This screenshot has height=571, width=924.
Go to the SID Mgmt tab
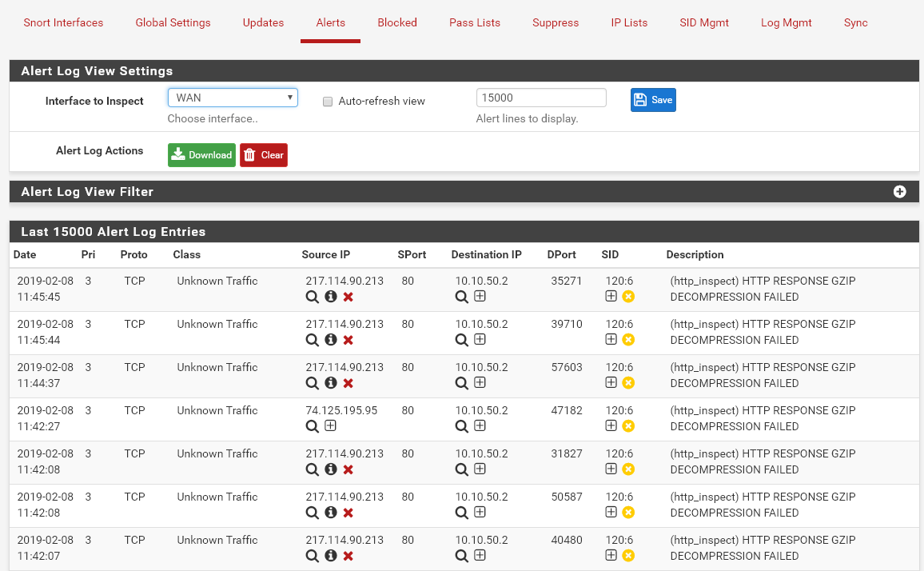(704, 22)
